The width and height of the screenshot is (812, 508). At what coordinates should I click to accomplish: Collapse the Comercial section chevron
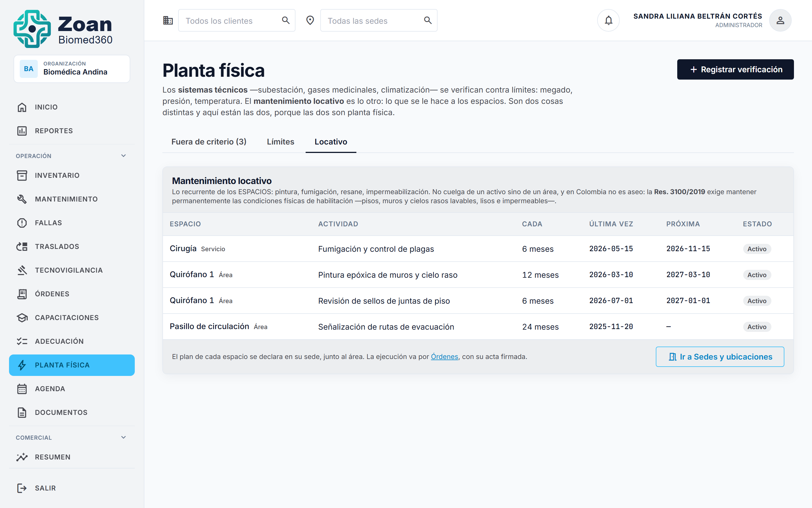[123, 437]
